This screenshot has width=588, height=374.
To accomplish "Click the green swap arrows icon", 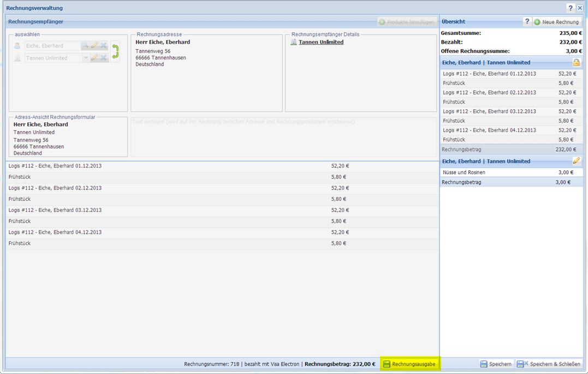I will pyautogui.click(x=115, y=52).
